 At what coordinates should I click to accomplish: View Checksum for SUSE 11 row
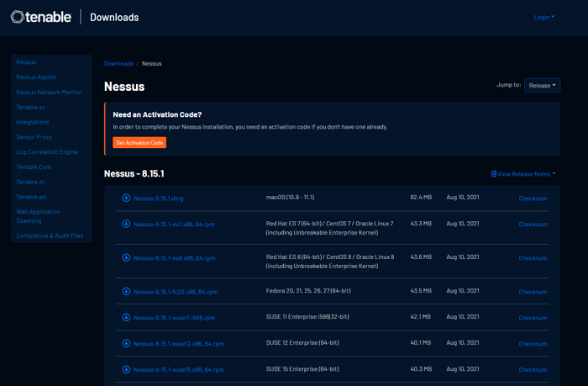click(533, 318)
